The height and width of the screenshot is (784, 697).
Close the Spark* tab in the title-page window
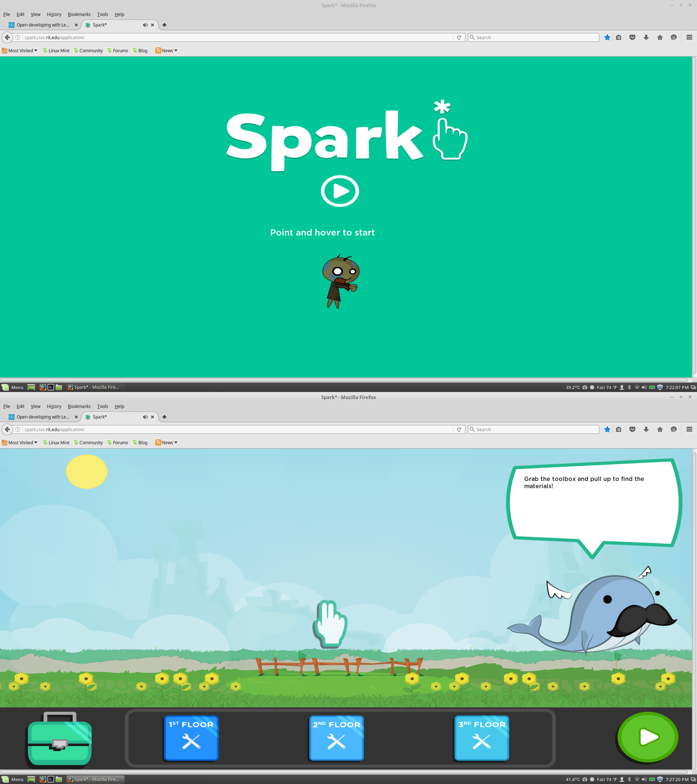coord(152,25)
